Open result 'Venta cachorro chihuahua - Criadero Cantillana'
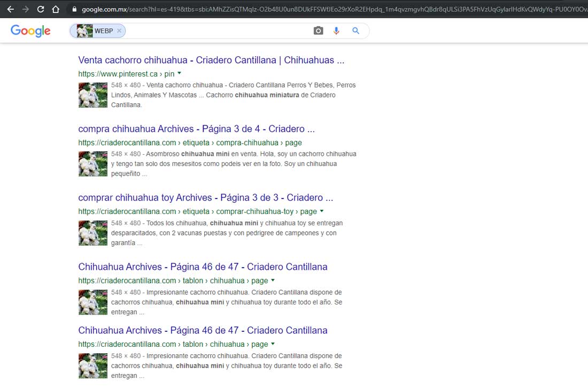Image resolution: width=588 pixels, height=388 pixels. click(211, 60)
